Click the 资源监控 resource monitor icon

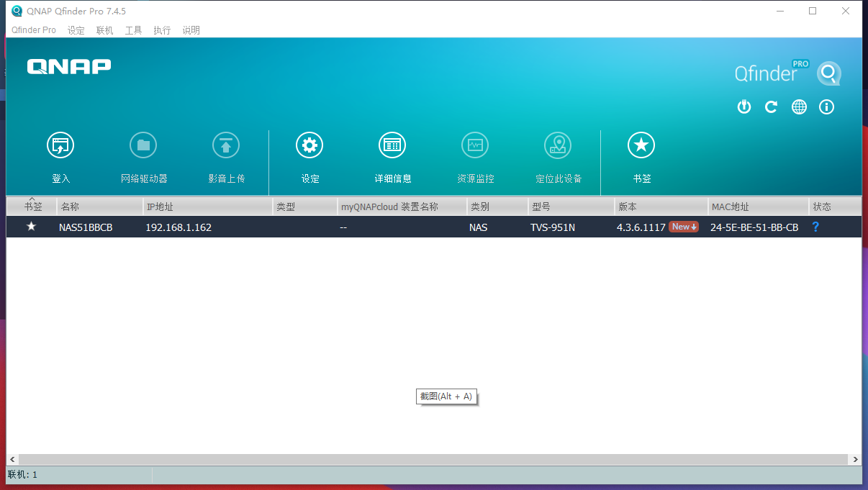(x=475, y=145)
